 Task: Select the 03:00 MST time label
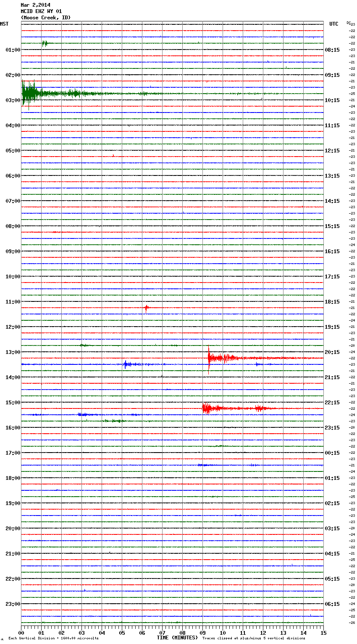click(13, 100)
